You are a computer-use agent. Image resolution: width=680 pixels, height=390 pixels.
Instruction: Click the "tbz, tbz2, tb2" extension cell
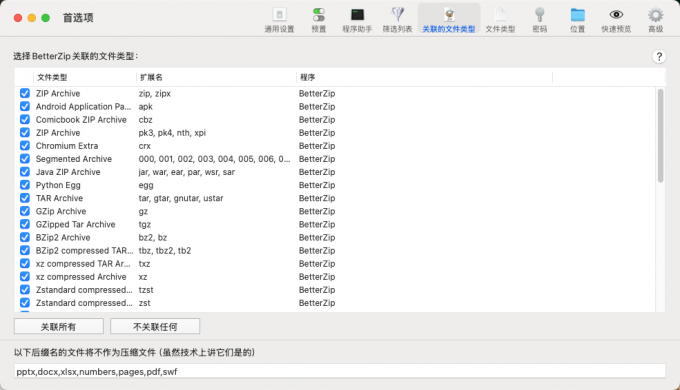(165, 250)
